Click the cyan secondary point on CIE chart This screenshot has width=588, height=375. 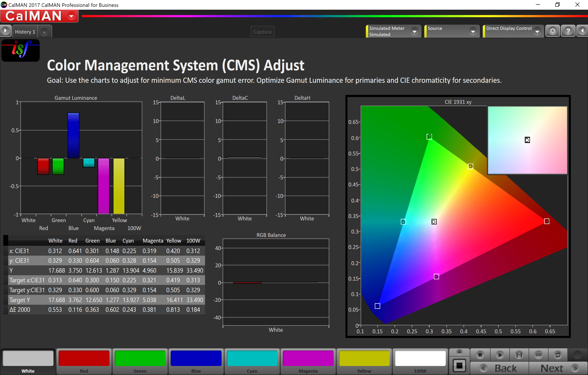tap(403, 222)
